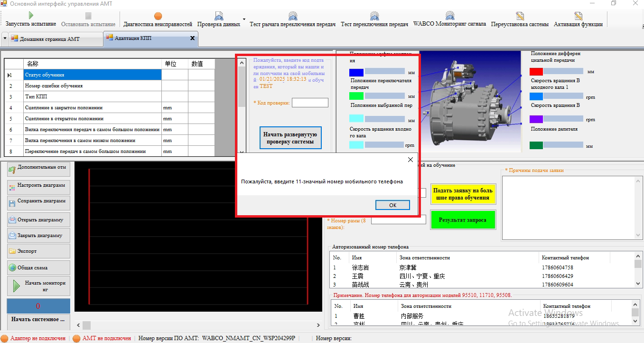This screenshot has width=644, height=343.
Task: Focus the Номер рамы input field
Action: 399,219
